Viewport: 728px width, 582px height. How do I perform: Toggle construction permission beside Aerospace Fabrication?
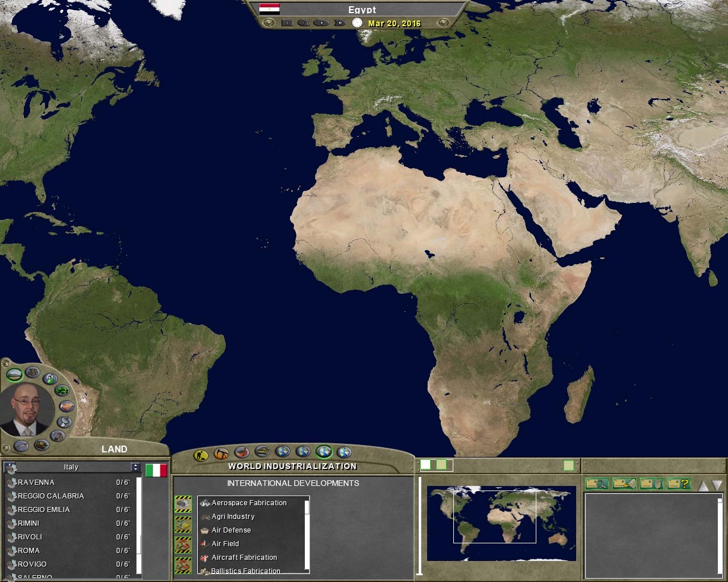[182, 505]
